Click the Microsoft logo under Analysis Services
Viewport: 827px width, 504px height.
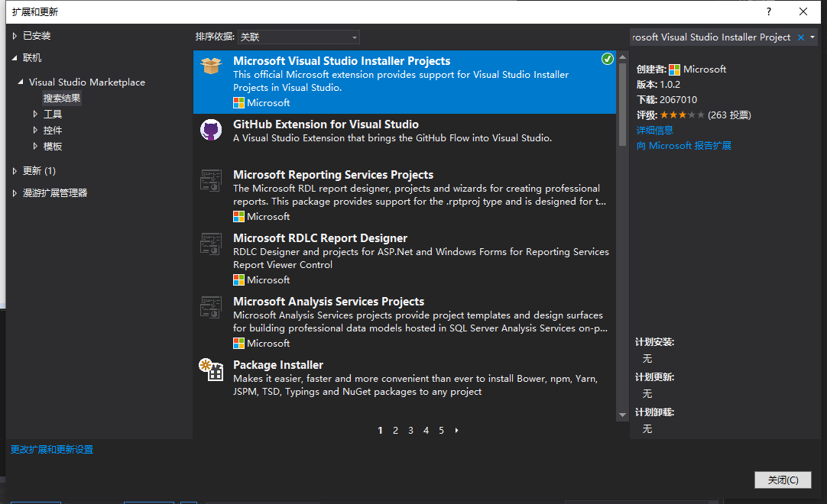[239, 343]
